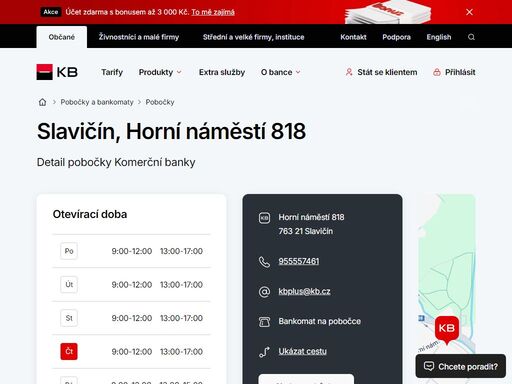Open Chcete poradit? chat button
The height and width of the screenshot is (384, 512).
(x=461, y=366)
